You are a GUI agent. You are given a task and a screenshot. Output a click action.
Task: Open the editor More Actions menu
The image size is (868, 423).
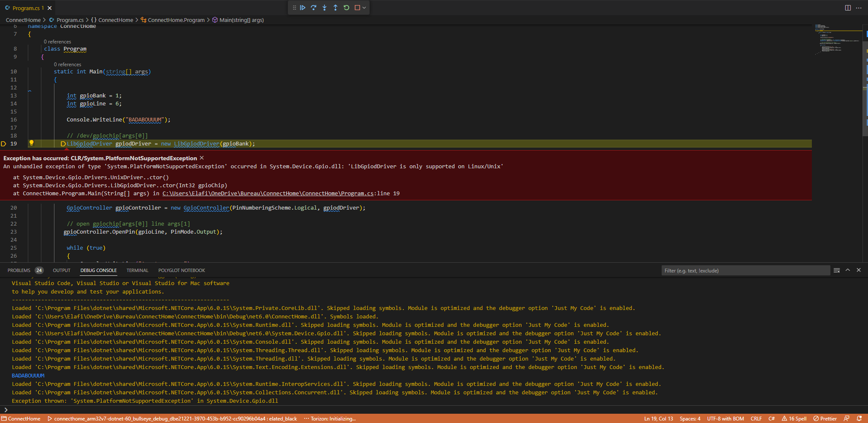859,8
